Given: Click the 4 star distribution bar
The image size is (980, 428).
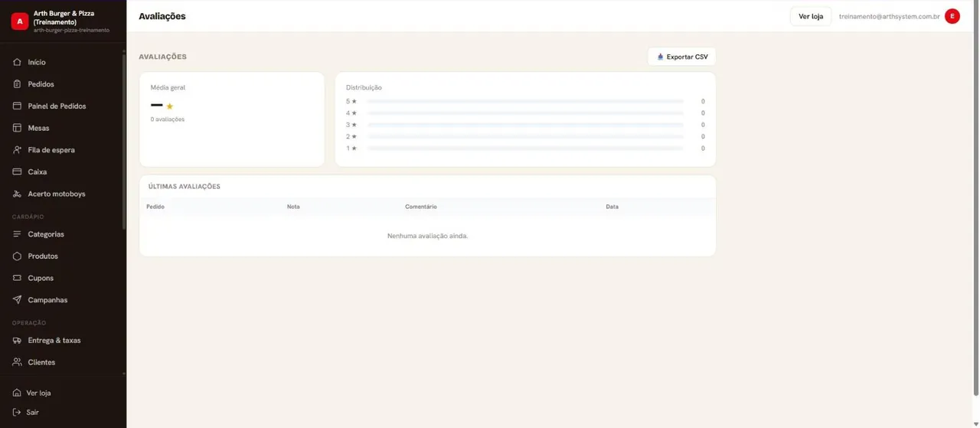Looking at the screenshot, I should click(525, 113).
